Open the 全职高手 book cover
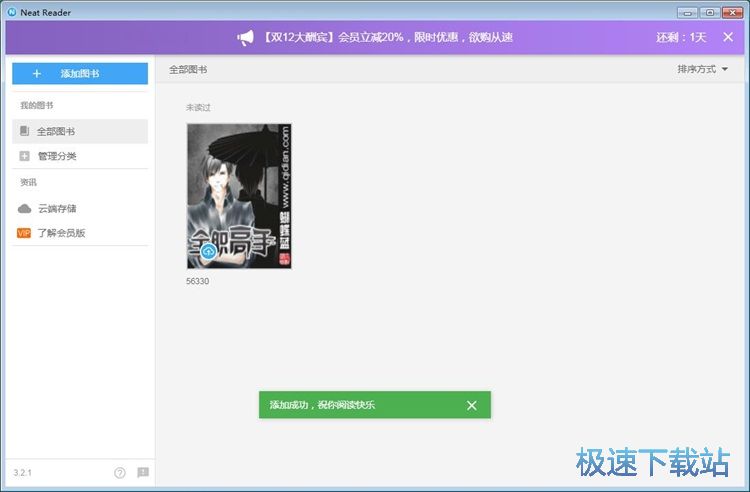750x492 pixels. (x=239, y=196)
